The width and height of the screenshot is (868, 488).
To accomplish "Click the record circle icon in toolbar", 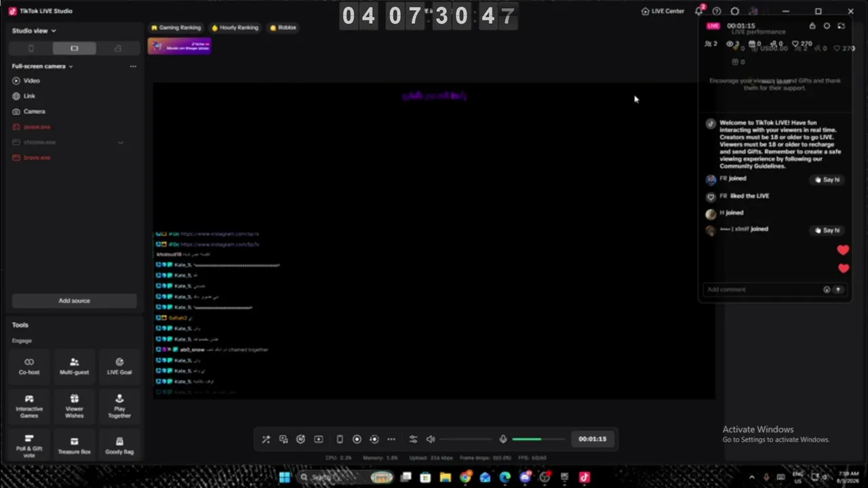I will [357, 439].
